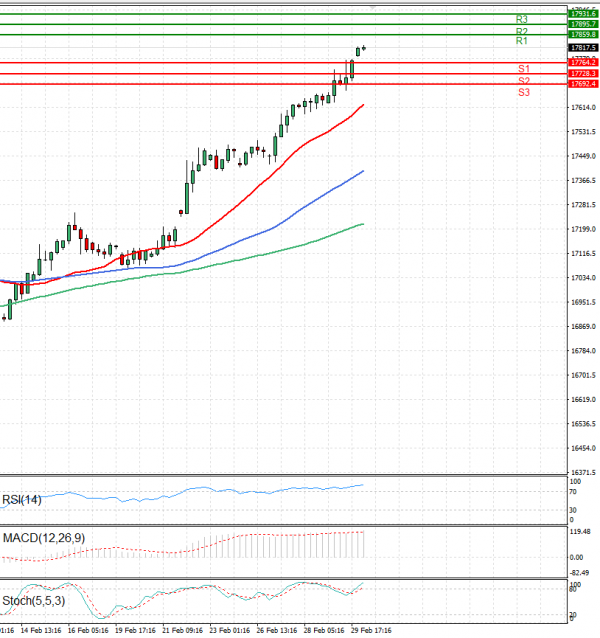
Task: Click the R2 resistance price tag 17895.7
Action: [x=583, y=24]
